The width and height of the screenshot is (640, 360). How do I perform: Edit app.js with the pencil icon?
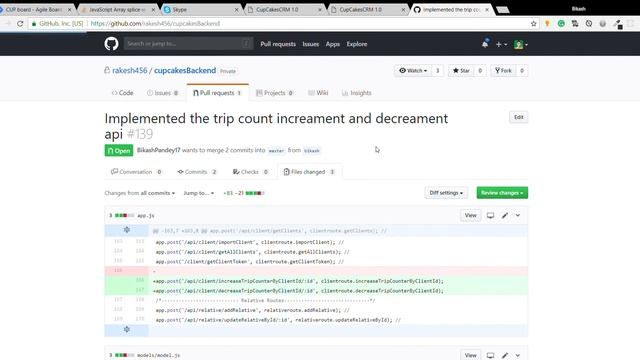(505, 215)
